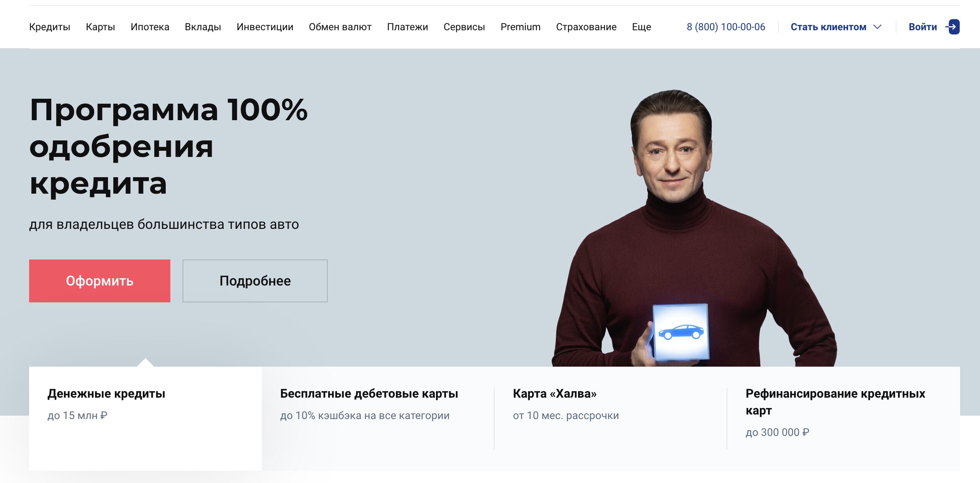The width and height of the screenshot is (980, 483).
Task: Open the Кредиты menu
Action: pyautogui.click(x=50, y=27)
